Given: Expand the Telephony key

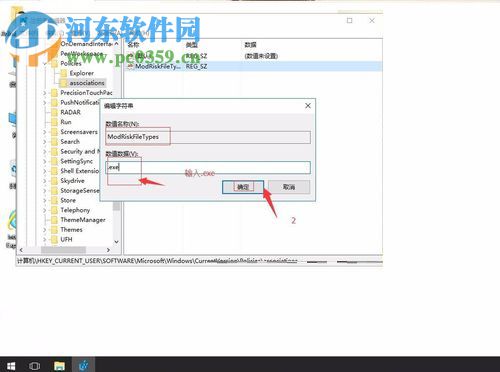Looking at the screenshot, I should [45, 210].
